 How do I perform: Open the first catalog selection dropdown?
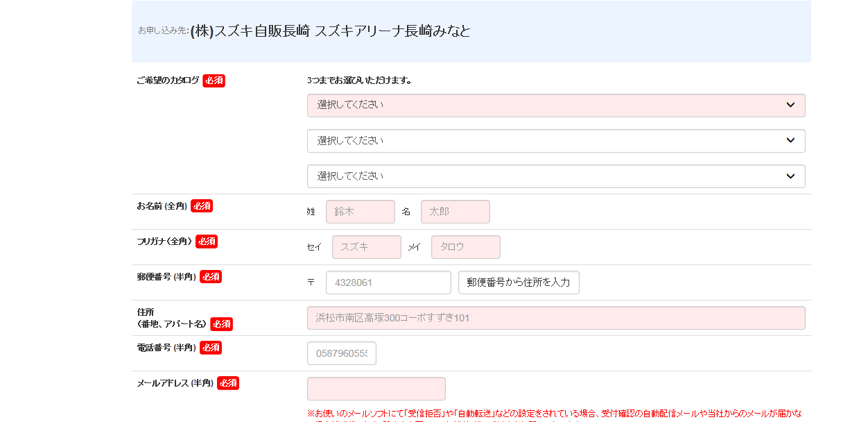coord(556,105)
